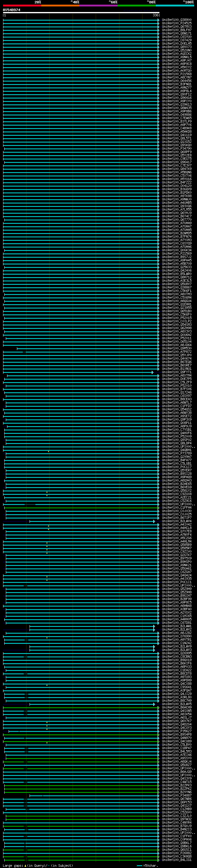This screenshot has width=197, height=868.
Task: Select the UniRef100_A1ECK2 label
Action: point(177,54)
